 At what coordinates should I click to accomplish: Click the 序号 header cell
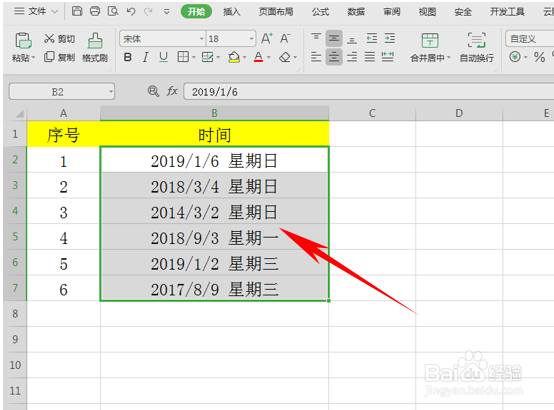tap(64, 134)
